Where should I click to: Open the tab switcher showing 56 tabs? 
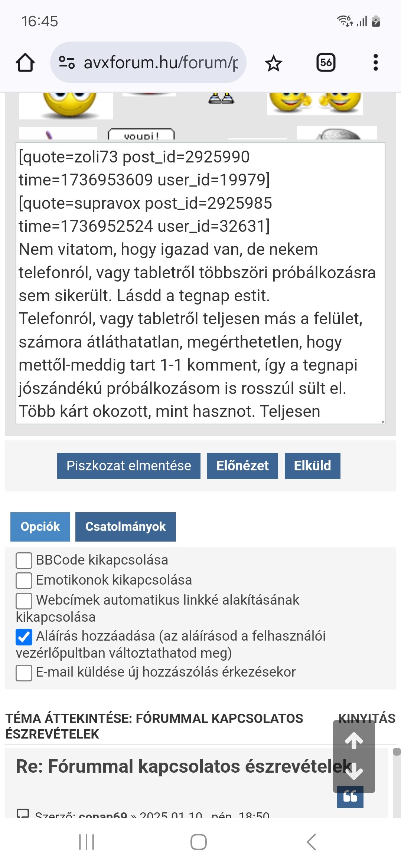(326, 62)
